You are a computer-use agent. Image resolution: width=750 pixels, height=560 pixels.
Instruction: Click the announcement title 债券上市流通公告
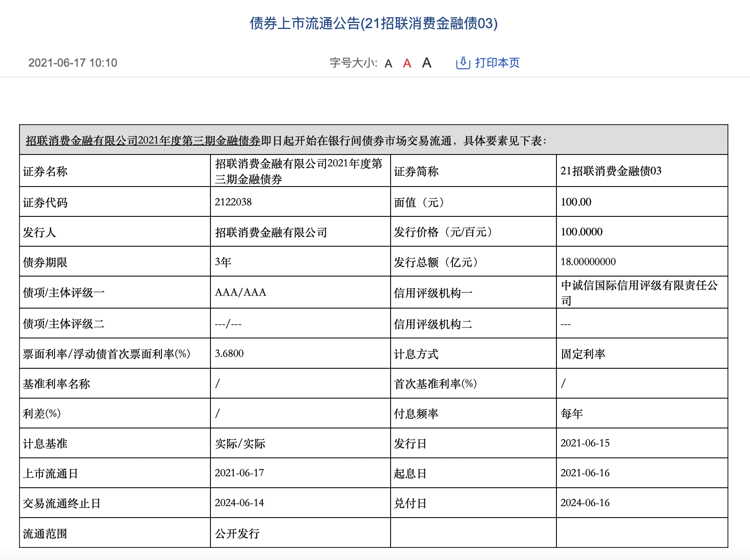point(374,25)
